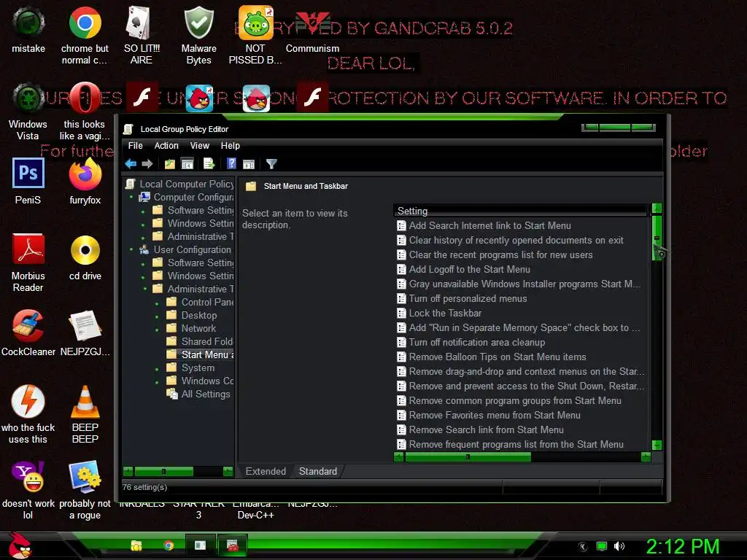Viewport: 747px width, 560px height.
Task: Collapse the Computer Configuration tree node
Action: 131,197
